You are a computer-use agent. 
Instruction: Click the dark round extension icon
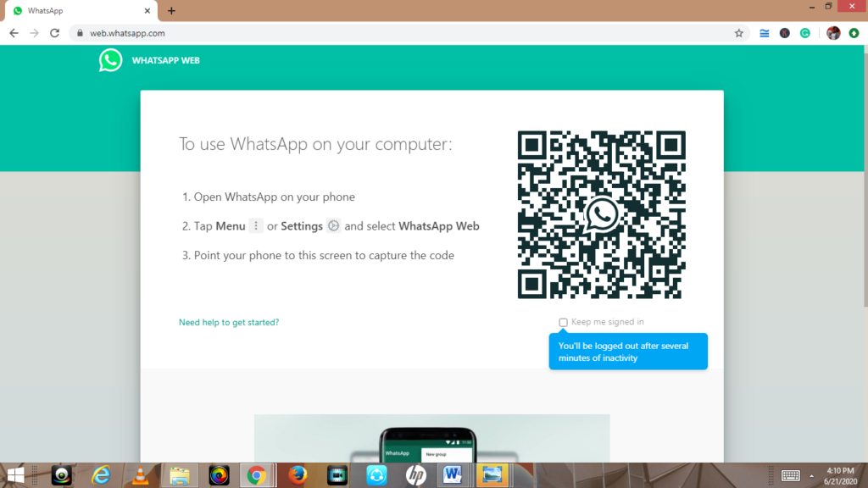(x=784, y=33)
